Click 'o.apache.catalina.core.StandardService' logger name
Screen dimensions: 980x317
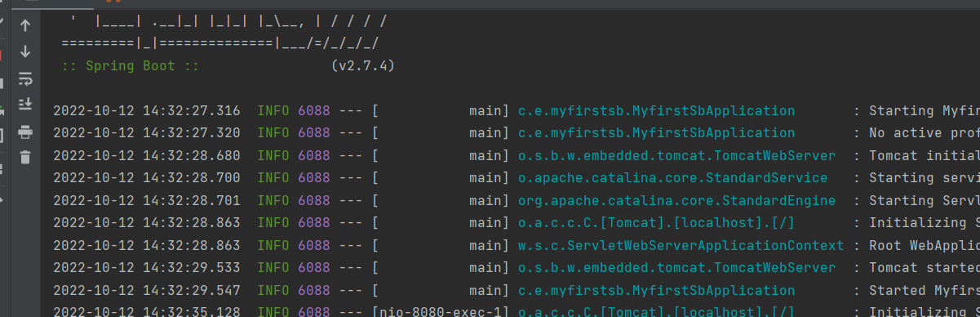[673, 178]
